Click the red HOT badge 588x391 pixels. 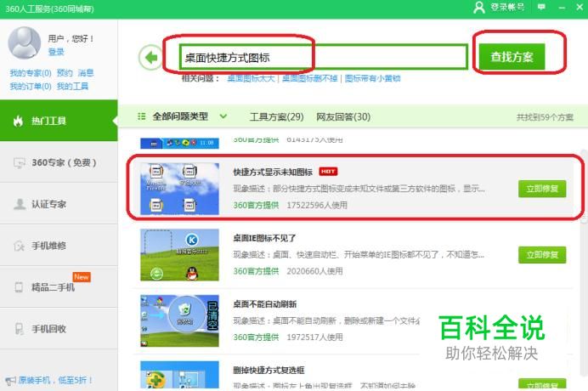coord(328,172)
